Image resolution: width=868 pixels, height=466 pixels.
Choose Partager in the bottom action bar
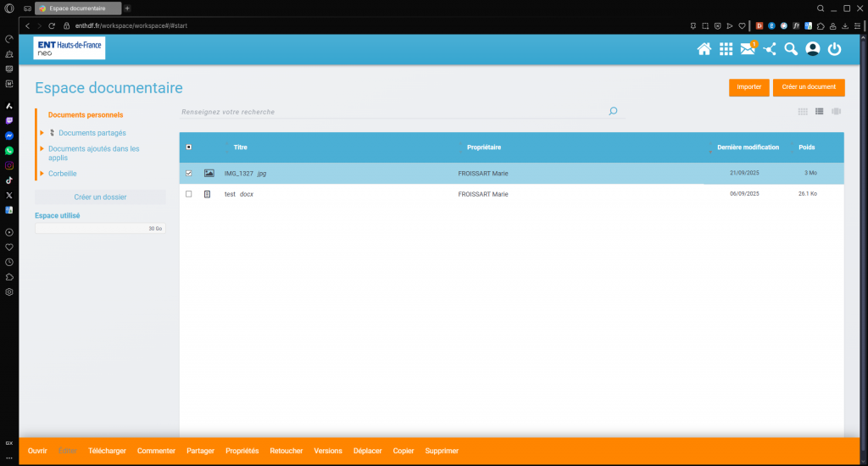200,451
